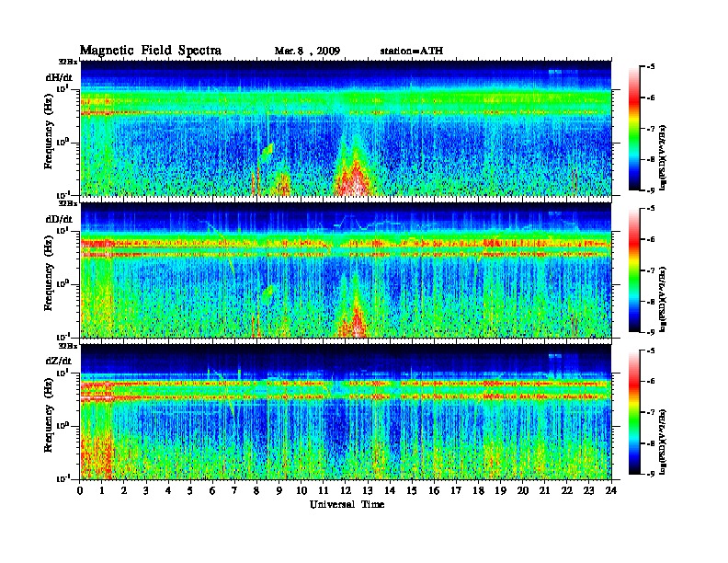Click hour tick label '7' on the time axis
The image size is (728, 563).
pos(235,491)
